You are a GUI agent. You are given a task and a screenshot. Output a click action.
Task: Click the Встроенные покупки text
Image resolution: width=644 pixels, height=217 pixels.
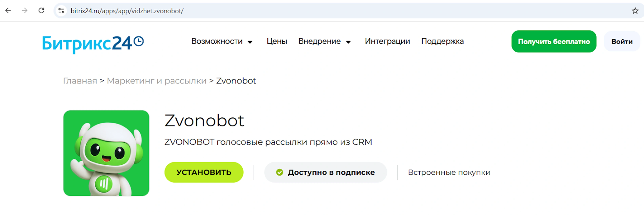point(449,172)
